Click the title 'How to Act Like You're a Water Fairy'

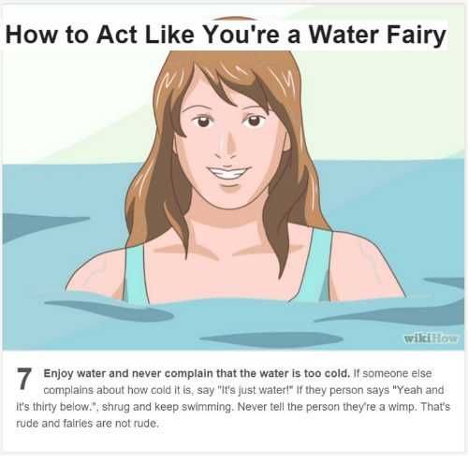coord(226,35)
